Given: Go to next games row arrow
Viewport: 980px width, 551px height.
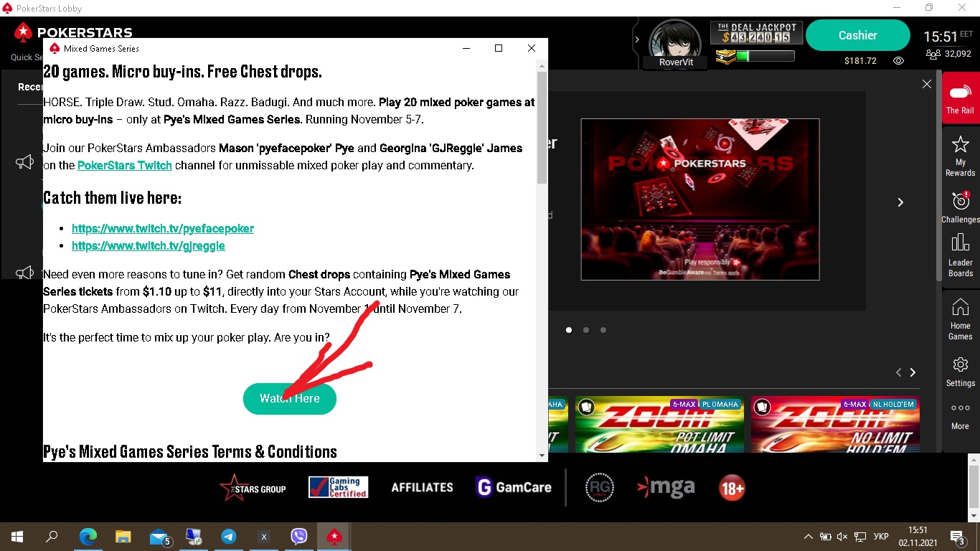Looking at the screenshot, I should pos(913,372).
